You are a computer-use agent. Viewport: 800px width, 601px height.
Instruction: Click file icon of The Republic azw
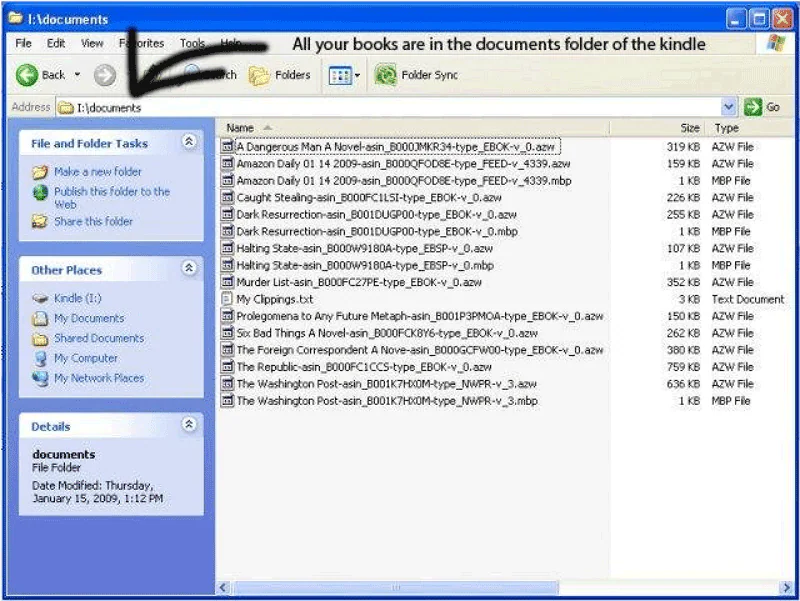227,367
